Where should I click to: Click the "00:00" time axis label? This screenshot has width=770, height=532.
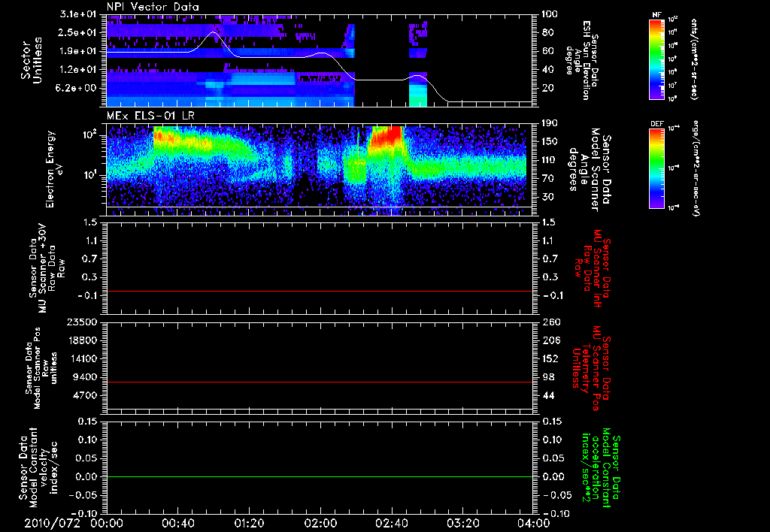(107, 523)
